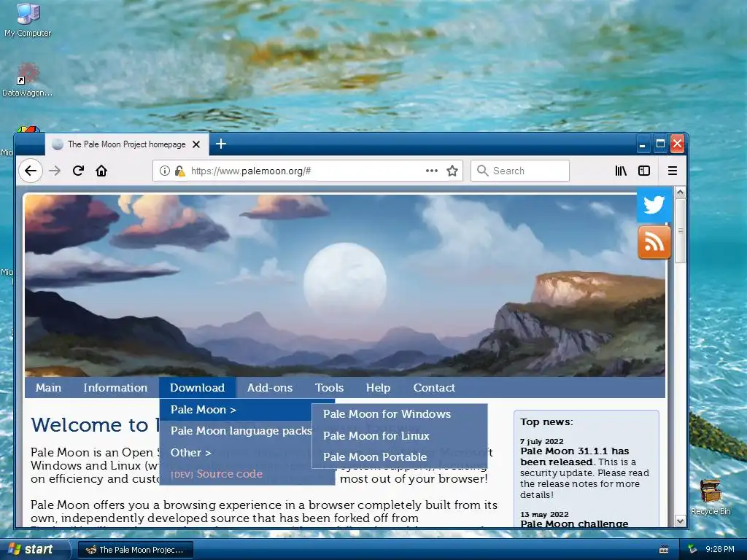This screenshot has width=747, height=560.
Task: Choose Pale Moon Portable
Action: pos(399,456)
